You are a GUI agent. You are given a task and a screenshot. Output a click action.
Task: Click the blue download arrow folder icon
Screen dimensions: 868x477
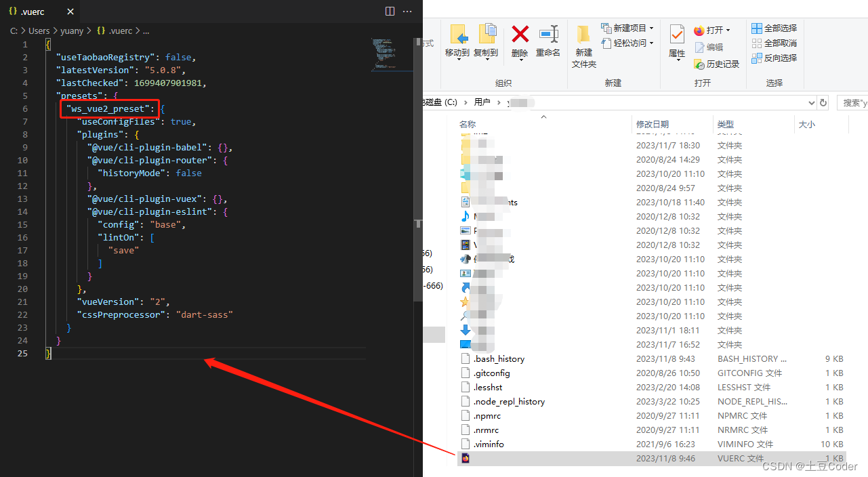tap(466, 330)
